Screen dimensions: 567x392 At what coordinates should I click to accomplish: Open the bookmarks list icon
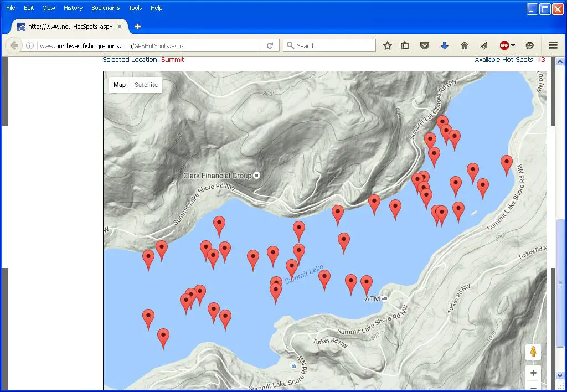[405, 46]
